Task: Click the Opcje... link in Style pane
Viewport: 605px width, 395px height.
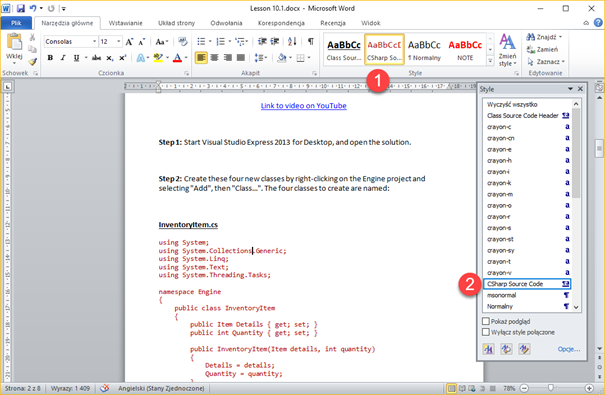Action: [569, 349]
